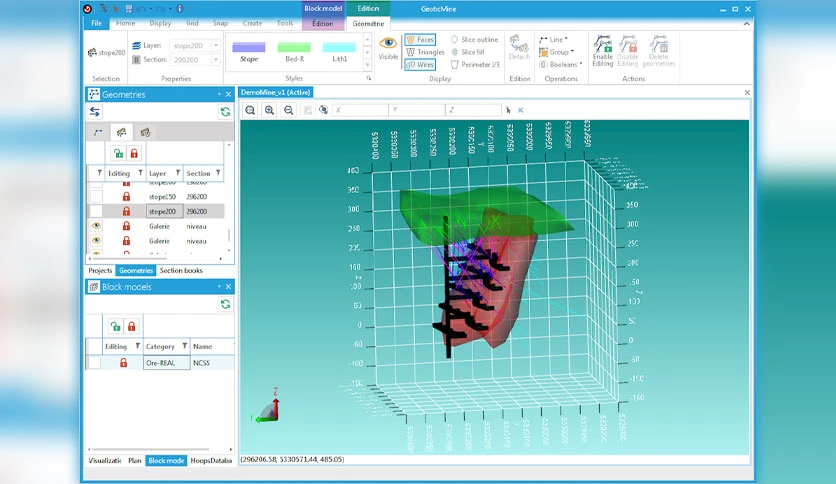Image resolution: width=836 pixels, height=484 pixels.
Task: Expand the Booleans operations menu
Action: pyautogui.click(x=560, y=64)
